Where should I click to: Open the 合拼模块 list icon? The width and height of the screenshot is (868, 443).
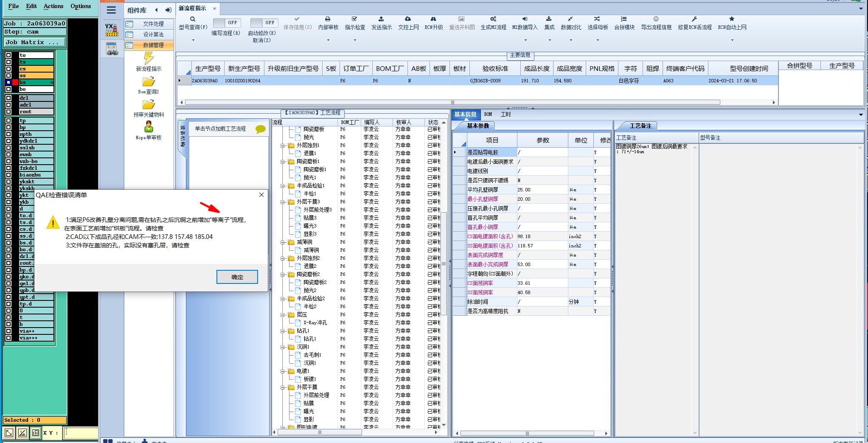624,19
